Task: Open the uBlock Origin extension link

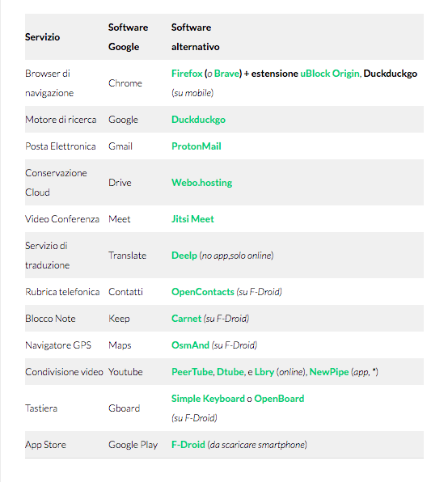Action: pyautogui.click(x=330, y=74)
